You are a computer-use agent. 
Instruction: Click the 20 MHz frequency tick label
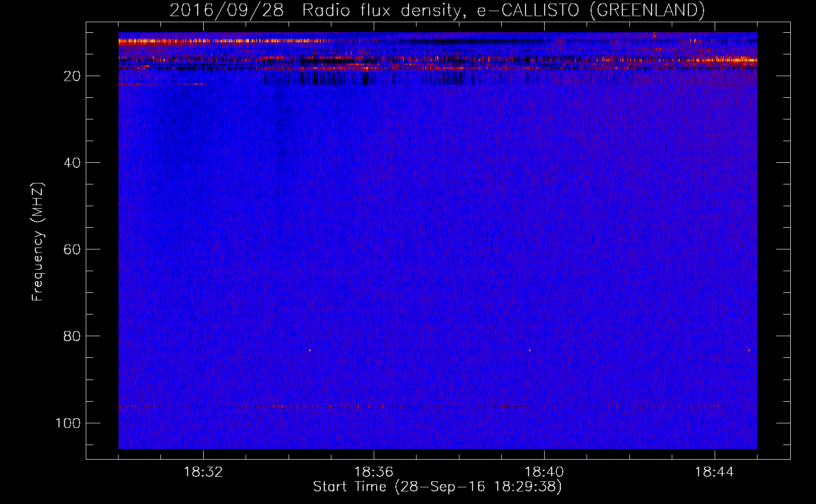point(72,76)
